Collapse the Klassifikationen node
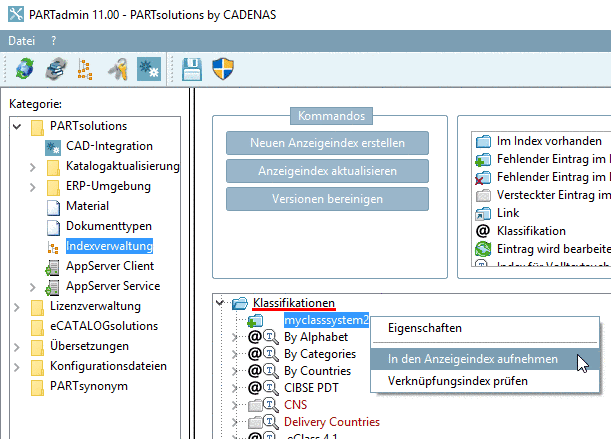This screenshot has height=439, width=611. 220,302
